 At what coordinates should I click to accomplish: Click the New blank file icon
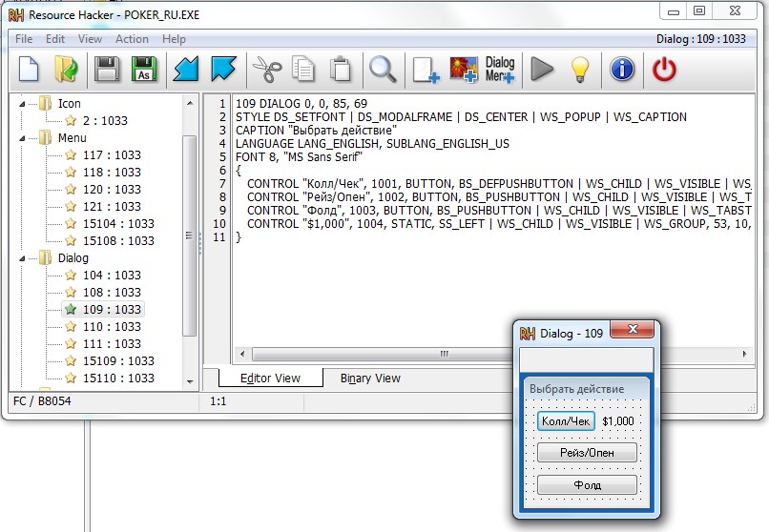point(29,69)
